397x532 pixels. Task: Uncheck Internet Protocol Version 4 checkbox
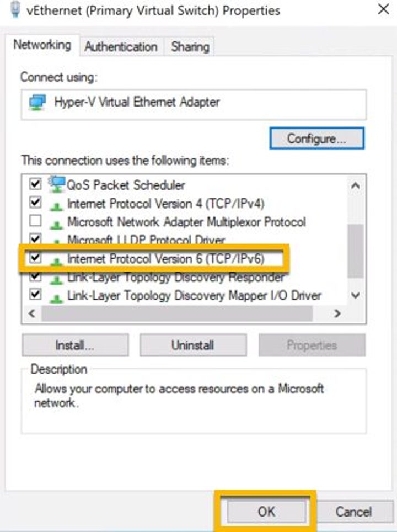(x=36, y=203)
